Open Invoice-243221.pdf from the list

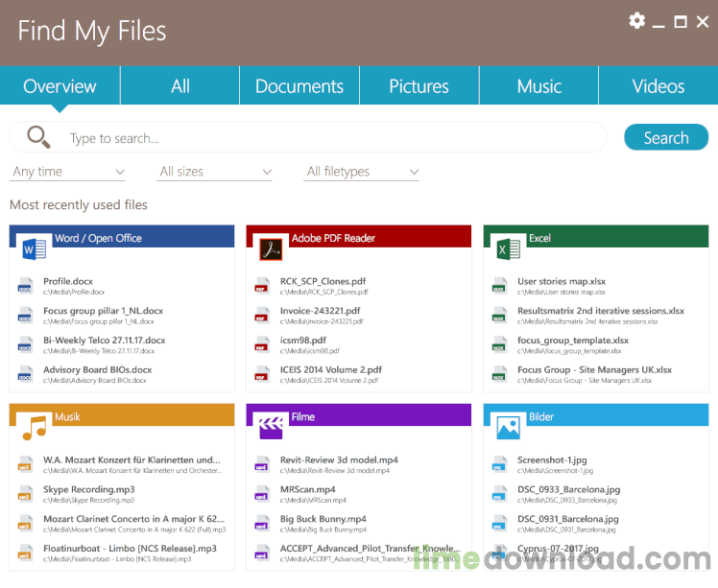pos(321,311)
